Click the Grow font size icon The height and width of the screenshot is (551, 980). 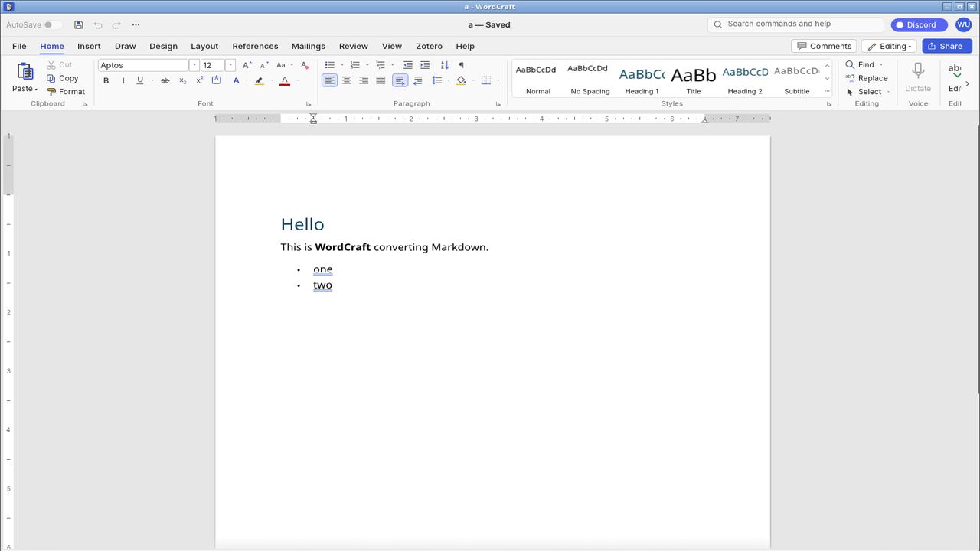247,65
